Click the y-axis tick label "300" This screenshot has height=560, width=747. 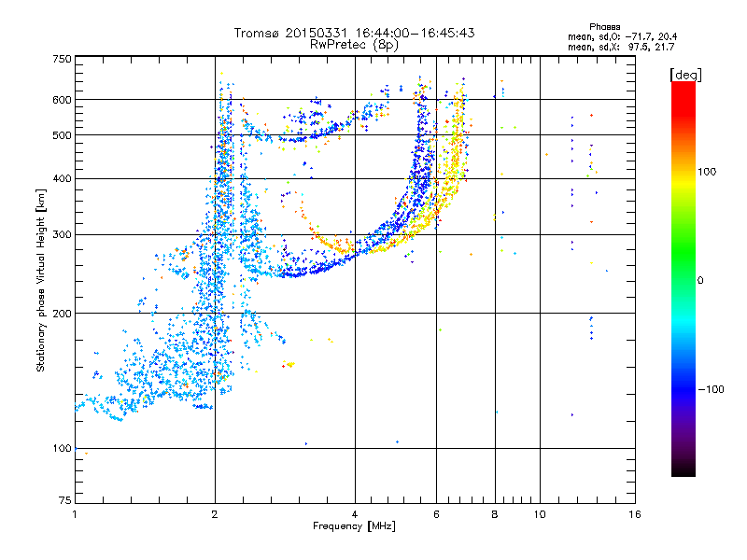click(x=63, y=234)
